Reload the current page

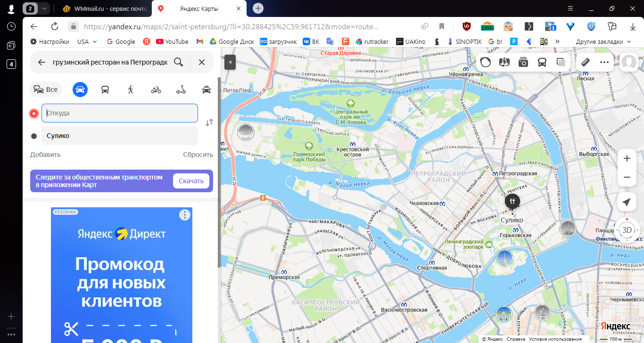pos(55,26)
